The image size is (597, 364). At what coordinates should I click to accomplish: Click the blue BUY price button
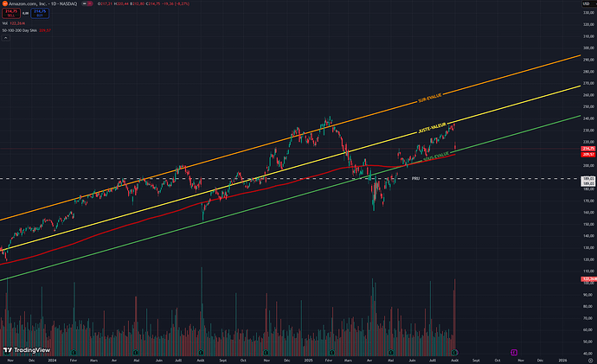point(40,13)
